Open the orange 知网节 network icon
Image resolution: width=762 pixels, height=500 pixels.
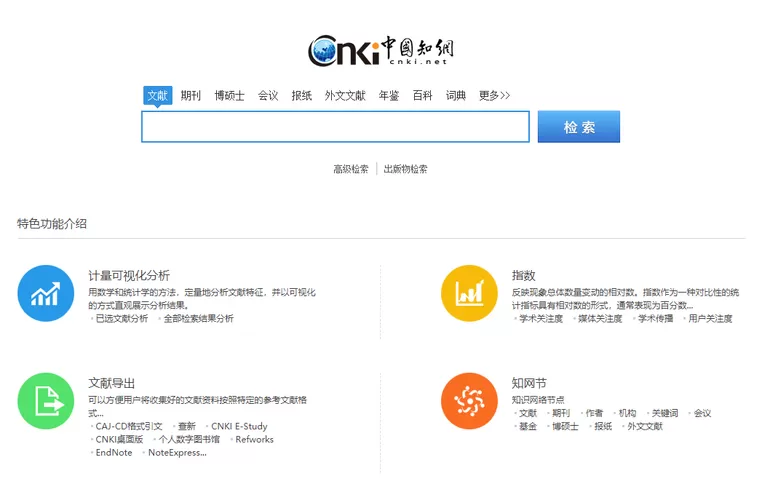pyautogui.click(x=469, y=401)
